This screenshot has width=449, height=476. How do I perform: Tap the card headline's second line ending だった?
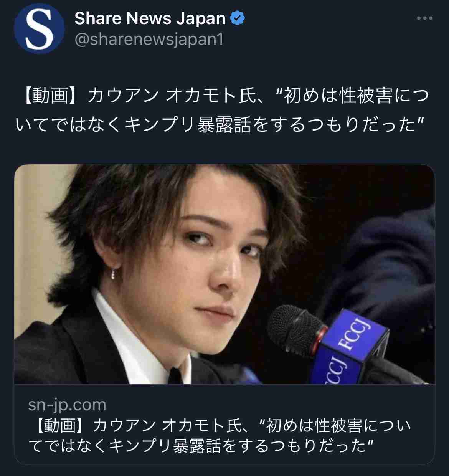tap(201, 445)
